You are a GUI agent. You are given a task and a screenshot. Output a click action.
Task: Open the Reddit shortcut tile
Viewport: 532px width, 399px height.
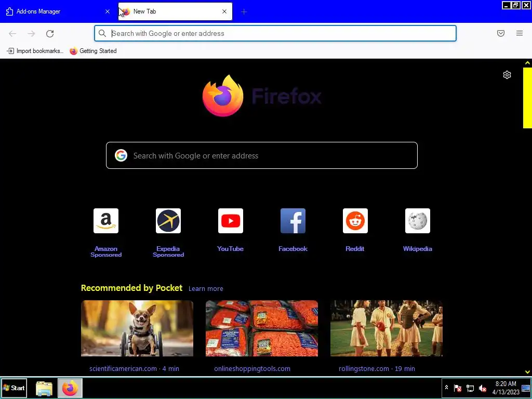[x=355, y=221]
